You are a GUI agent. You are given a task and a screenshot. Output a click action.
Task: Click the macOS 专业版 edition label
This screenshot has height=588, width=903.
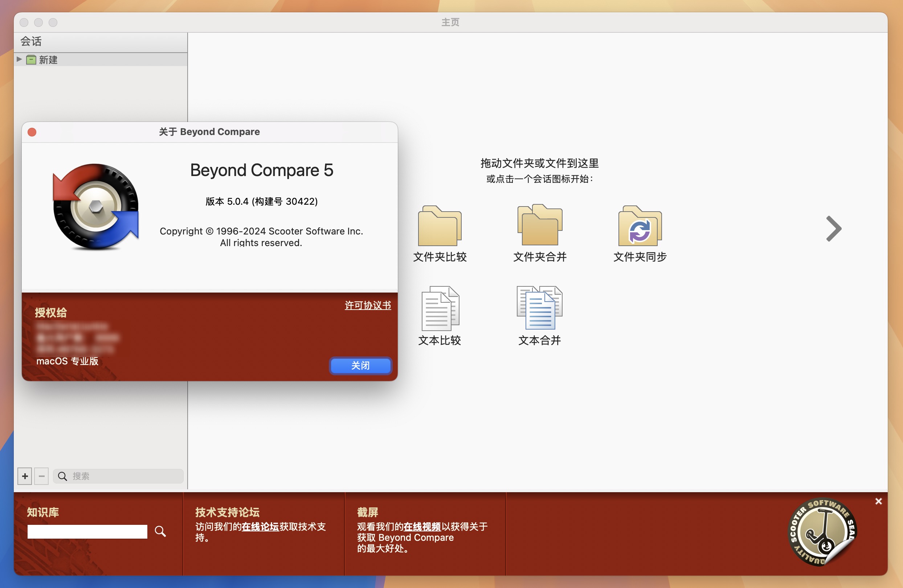click(67, 361)
